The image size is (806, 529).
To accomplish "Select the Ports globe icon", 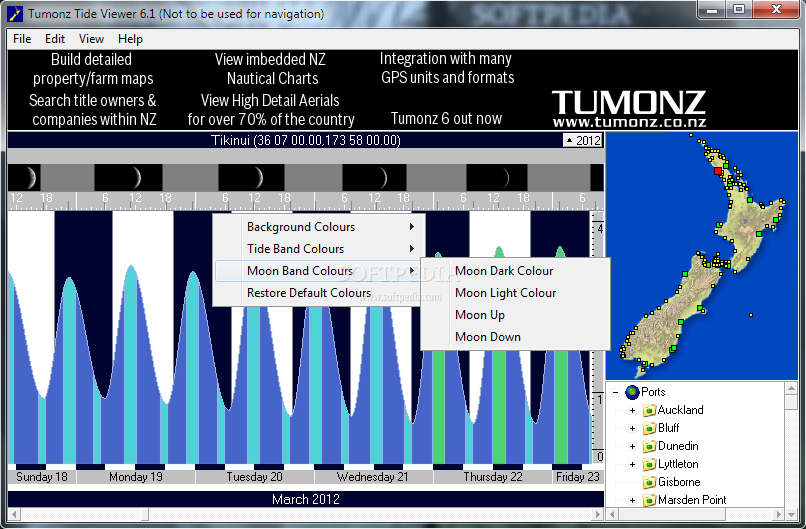I will (632, 392).
